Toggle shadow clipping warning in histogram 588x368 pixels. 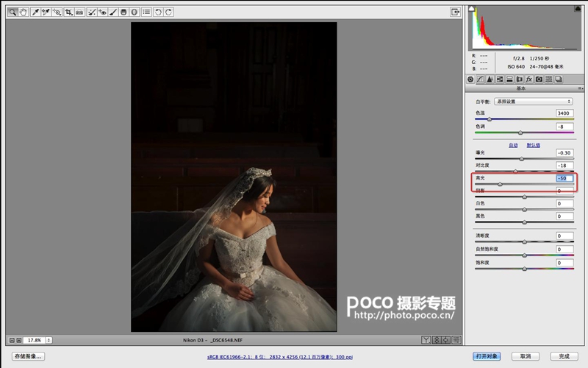(x=471, y=9)
